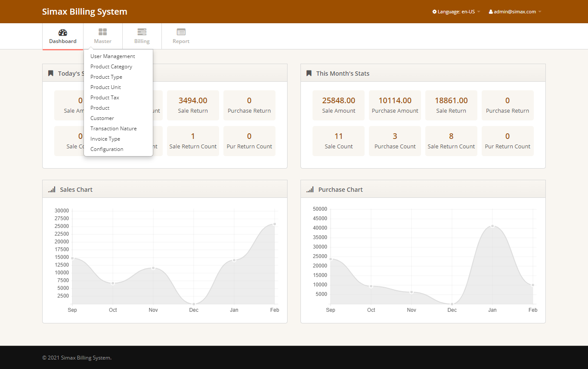Click monthly Sale Return Count tile showing 8

click(451, 141)
